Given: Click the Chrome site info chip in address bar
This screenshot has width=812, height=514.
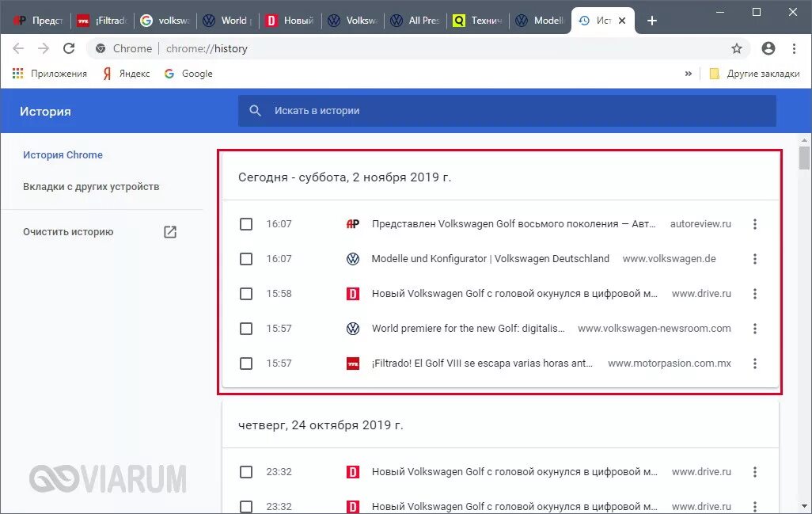Looking at the screenshot, I should pyautogui.click(x=123, y=48).
